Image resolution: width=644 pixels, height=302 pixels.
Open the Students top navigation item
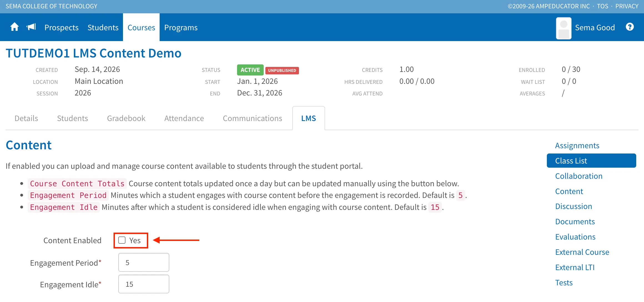coord(103,27)
